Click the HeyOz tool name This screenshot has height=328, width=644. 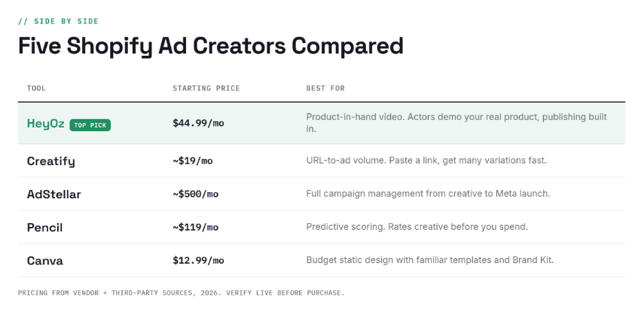click(x=46, y=124)
